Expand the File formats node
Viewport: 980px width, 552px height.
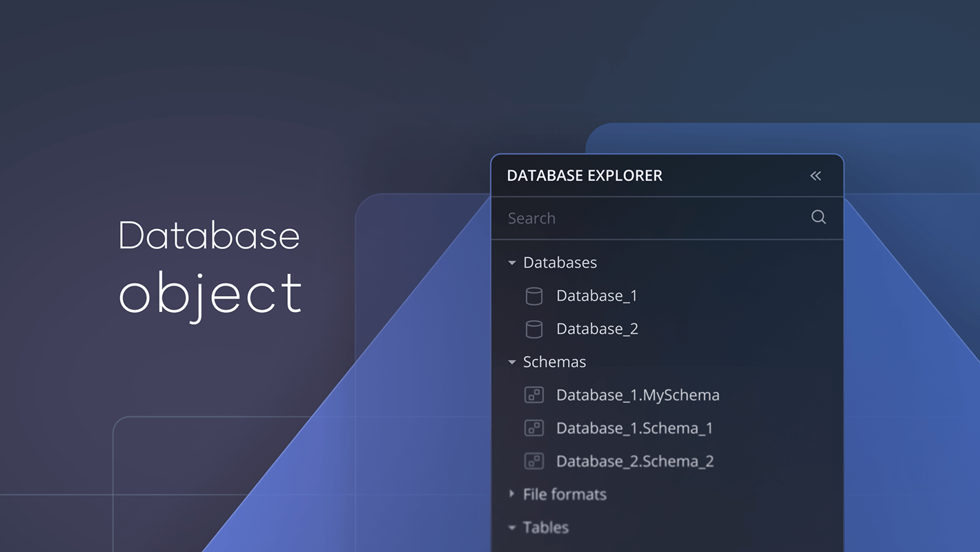pyautogui.click(x=512, y=494)
